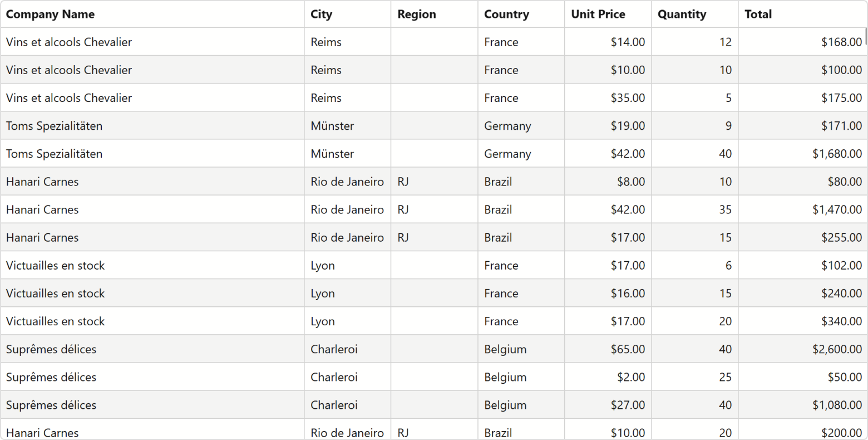
Task: Select the Total column header
Action: 802,14
